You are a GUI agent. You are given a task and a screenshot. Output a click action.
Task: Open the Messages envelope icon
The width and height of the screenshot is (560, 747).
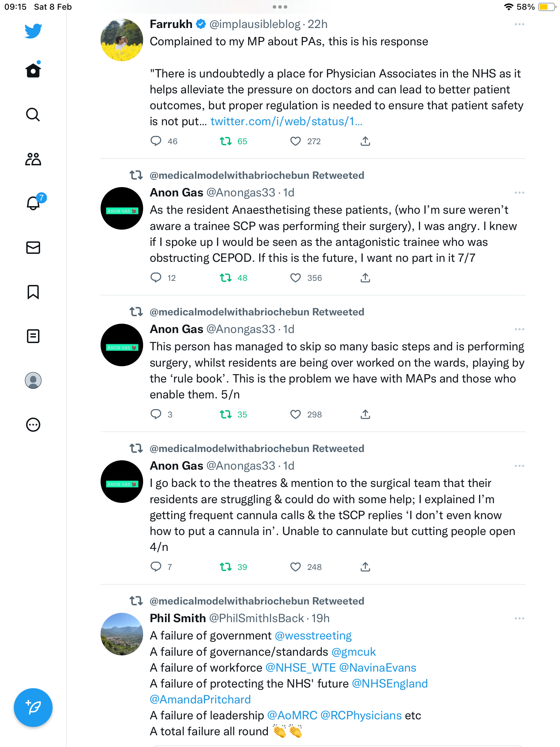[33, 248]
